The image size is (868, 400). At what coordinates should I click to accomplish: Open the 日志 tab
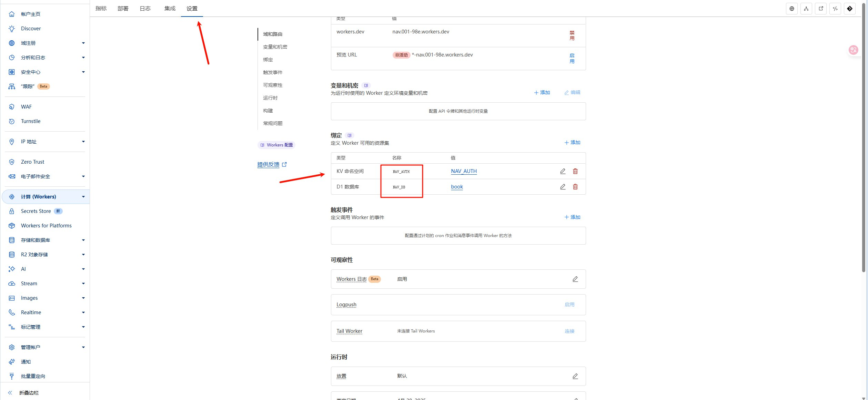pyautogui.click(x=145, y=9)
